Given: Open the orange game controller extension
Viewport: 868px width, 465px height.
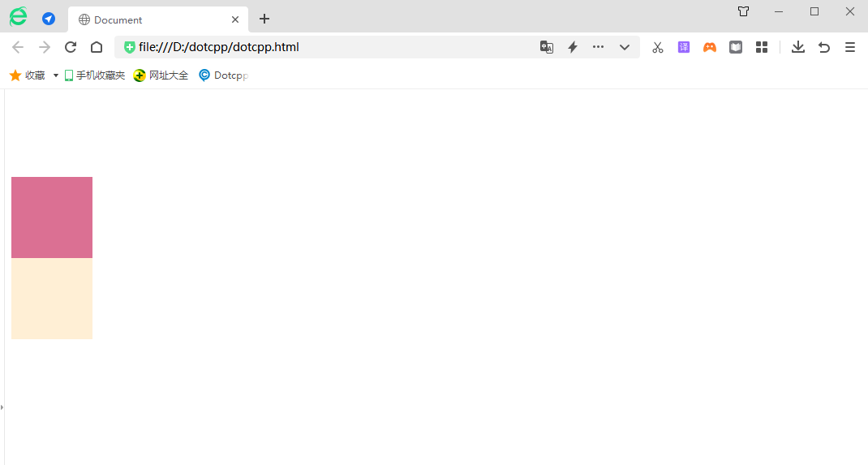Looking at the screenshot, I should (710, 47).
